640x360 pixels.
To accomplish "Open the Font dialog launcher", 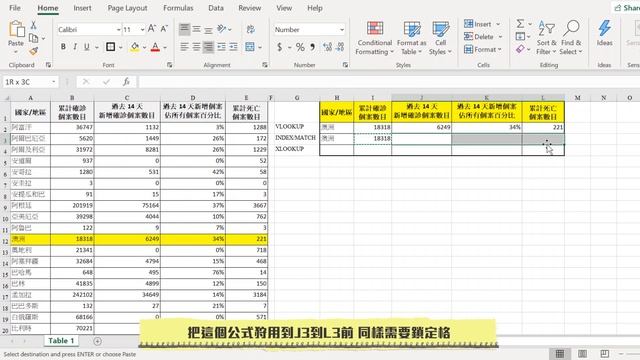I will pyautogui.click(x=169, y=65).
